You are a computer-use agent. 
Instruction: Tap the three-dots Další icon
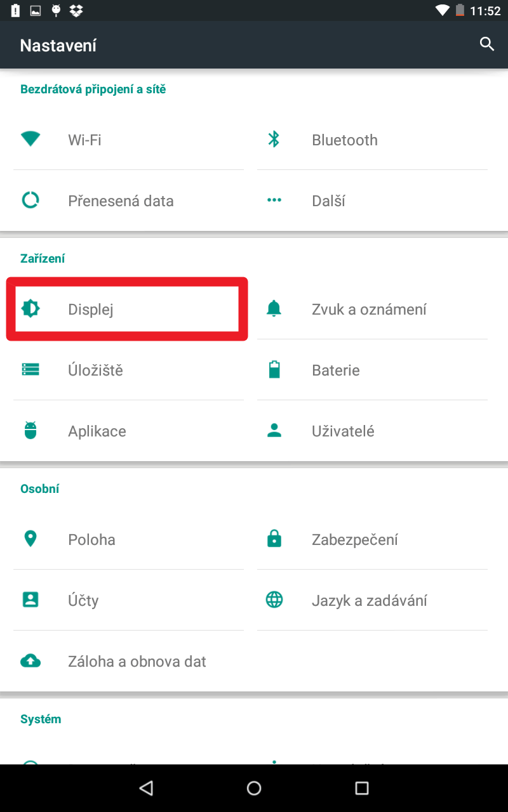[274, 200]
